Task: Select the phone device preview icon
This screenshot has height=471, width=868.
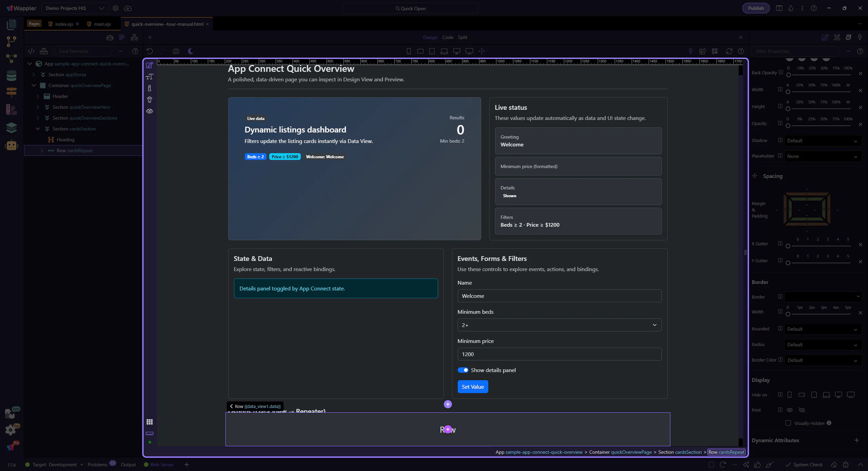Action: pos(409,51)
